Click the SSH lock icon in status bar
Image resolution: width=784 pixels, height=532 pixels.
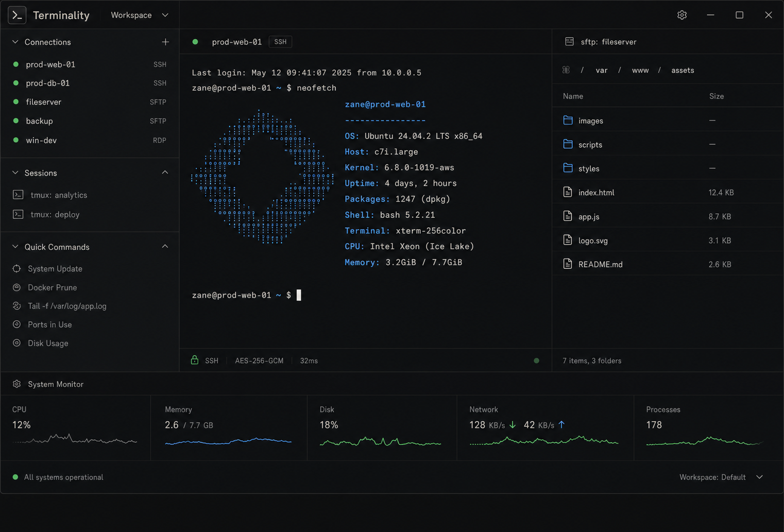195,360
